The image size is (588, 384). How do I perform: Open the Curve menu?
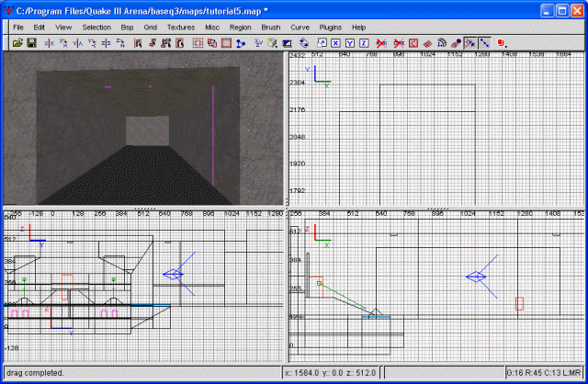300,28
